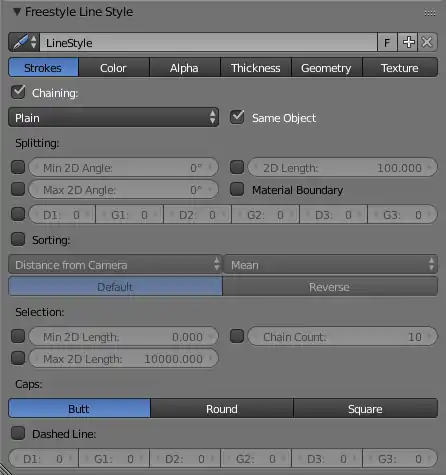
Task: Add new line style with plus icon
Action: (408, 42)
